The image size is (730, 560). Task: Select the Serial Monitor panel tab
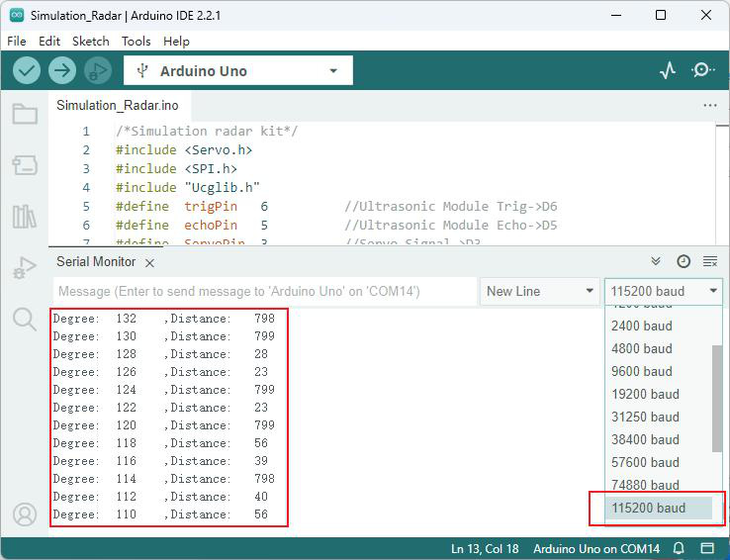click(x=96, y=261)
